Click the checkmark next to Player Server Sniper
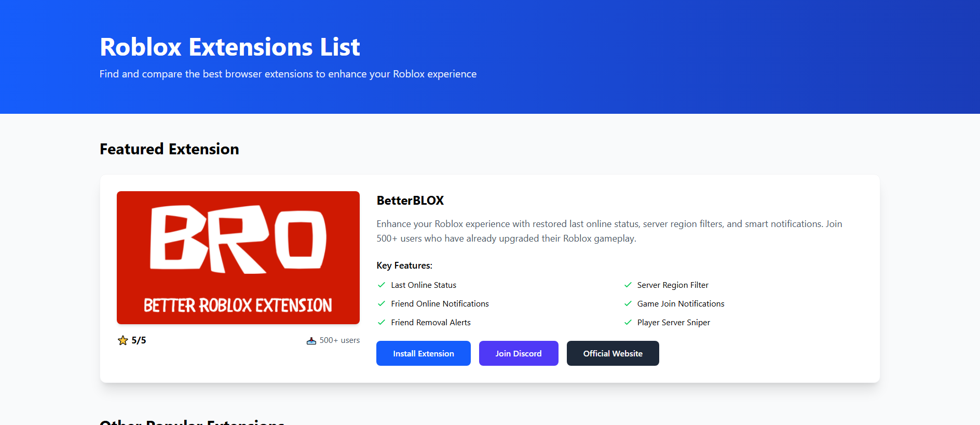The width and height of the screenshot is (980, 425). (x=628, y=322)
